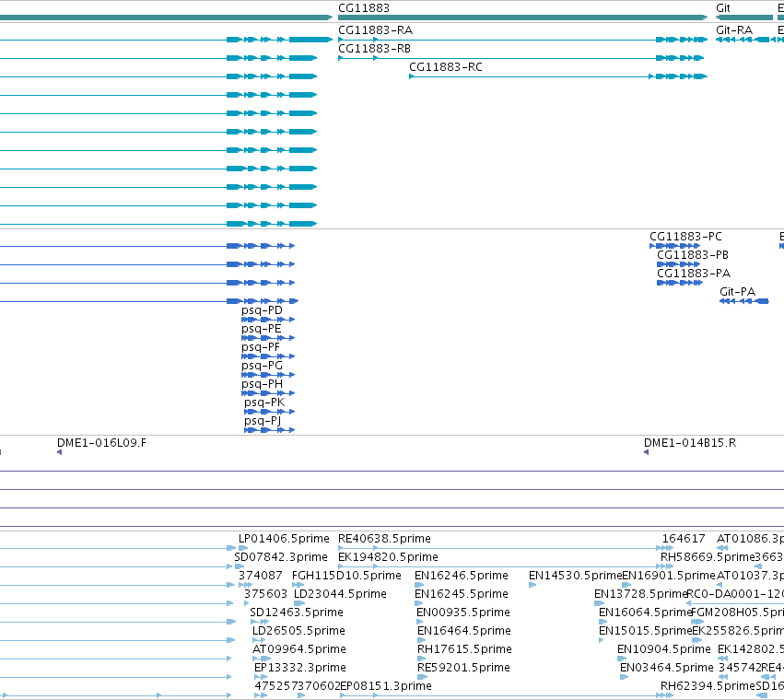Screen dimensions: 784x700
Task: Select protein CG11883-PA label
Action: pyautogui.click(x=694, y=274)
